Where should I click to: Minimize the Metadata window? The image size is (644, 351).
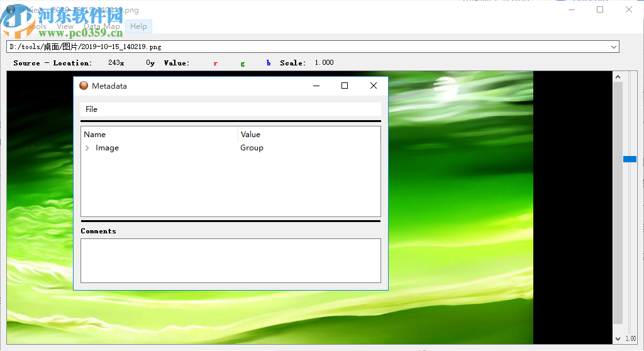(316, 86)
